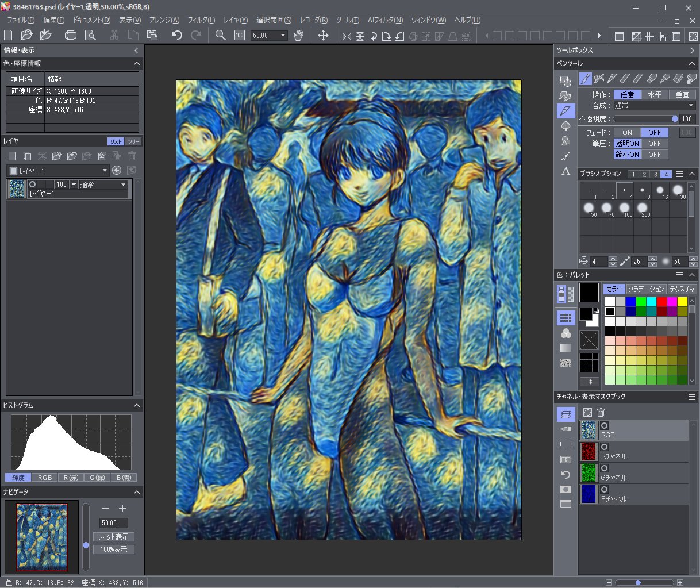
Task: Open the フィルタ(L) menu
Action: point(201,20)
